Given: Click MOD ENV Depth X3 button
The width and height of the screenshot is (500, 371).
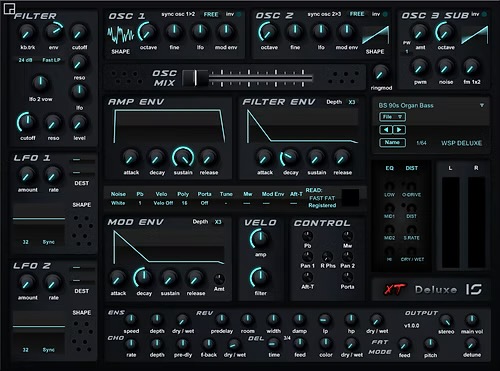Looking at the screenshot, I should pyautogui.click(x=218, y=222).
